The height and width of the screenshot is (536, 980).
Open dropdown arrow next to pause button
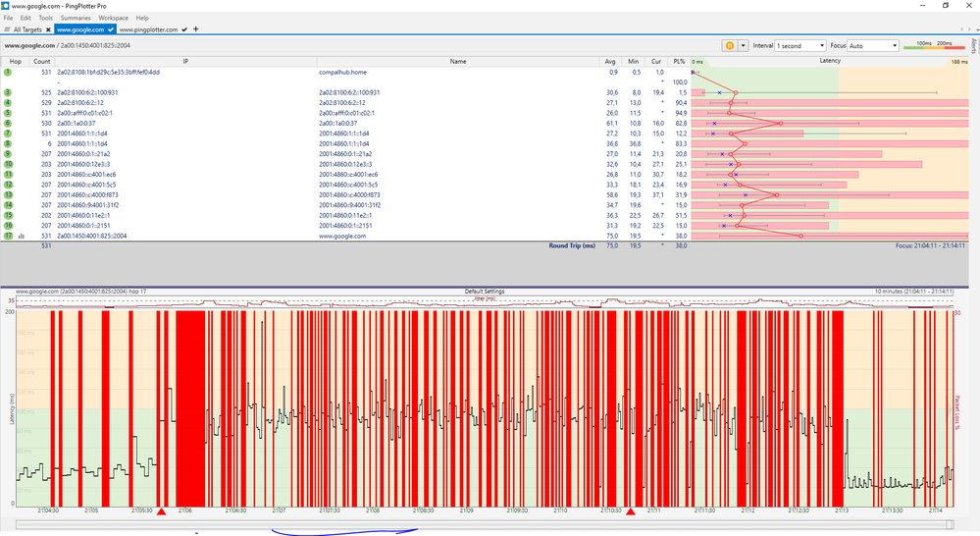tap(743, 45)
